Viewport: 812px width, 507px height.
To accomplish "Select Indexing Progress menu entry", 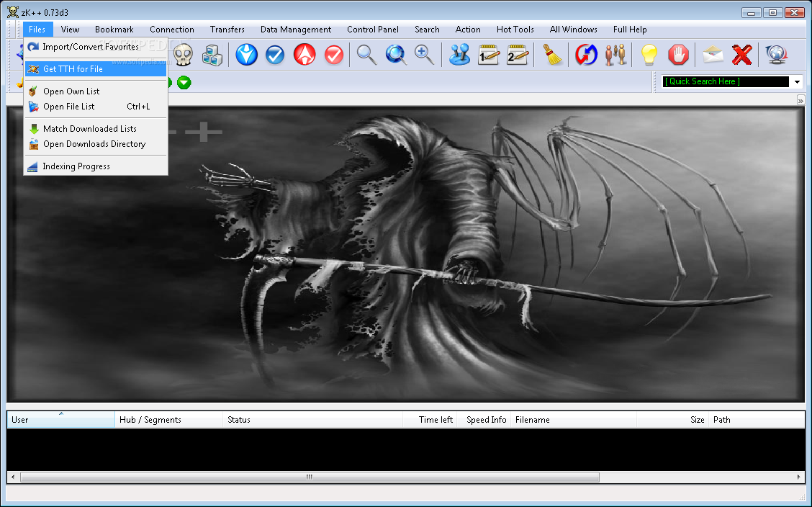I will click(x=96, y=166).
